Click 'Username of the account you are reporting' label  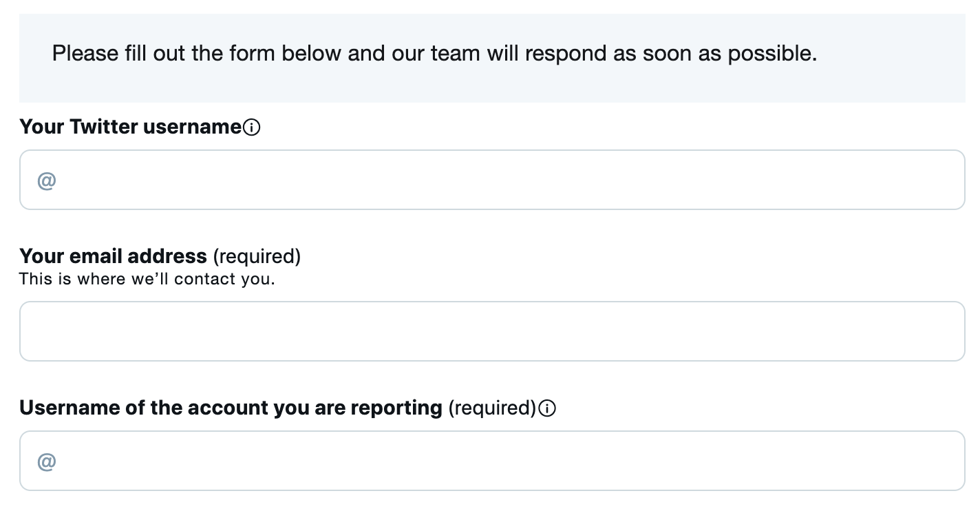pos(231,408)
